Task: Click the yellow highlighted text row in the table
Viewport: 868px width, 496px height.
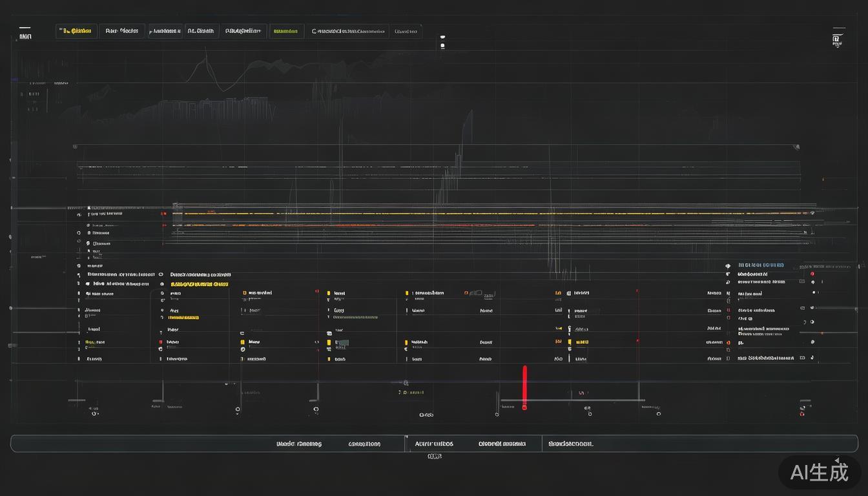Action: (199, 284)
